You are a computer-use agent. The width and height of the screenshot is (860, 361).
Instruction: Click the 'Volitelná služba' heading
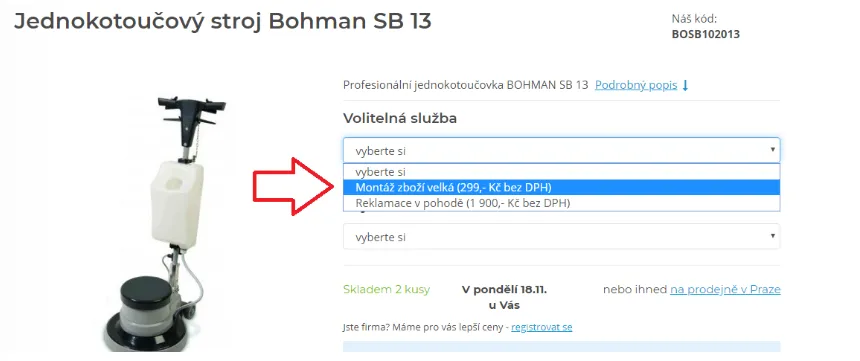tap(400, 118)
